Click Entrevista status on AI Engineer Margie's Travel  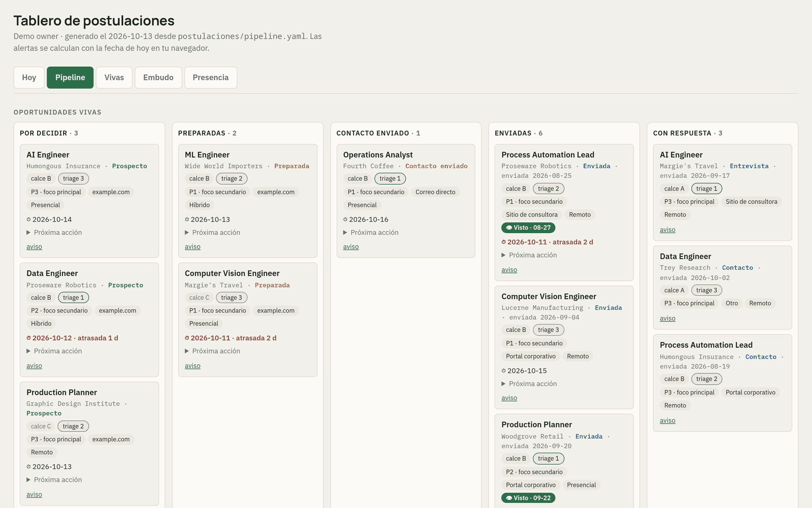click(749, 166)
